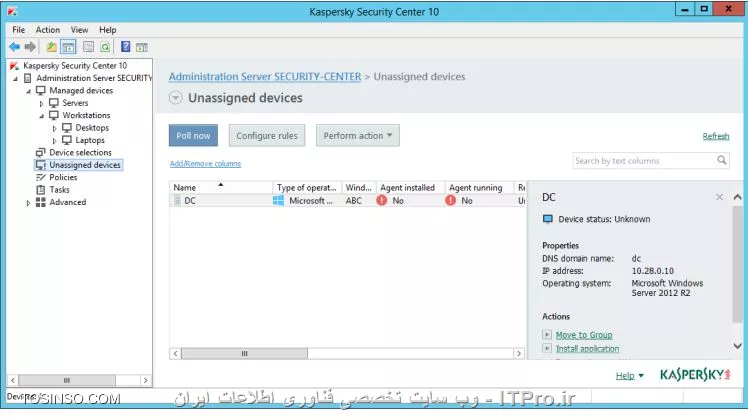Click the Laptops group monitor icon
748x420 pixels.
pos(67,140)
